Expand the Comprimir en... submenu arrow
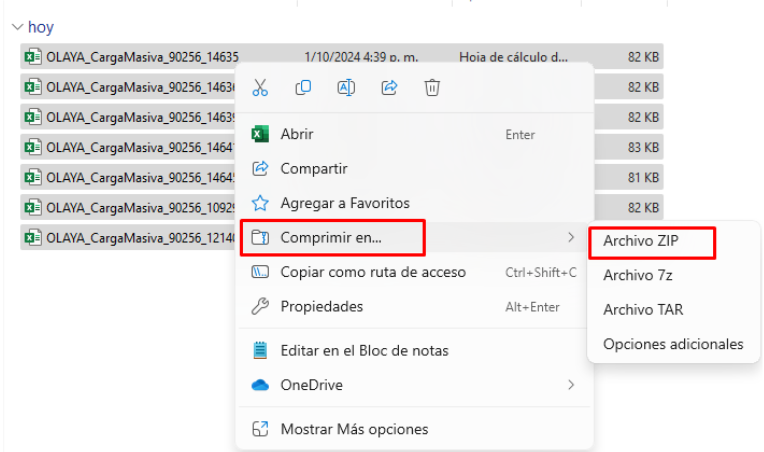 (571, 238)
